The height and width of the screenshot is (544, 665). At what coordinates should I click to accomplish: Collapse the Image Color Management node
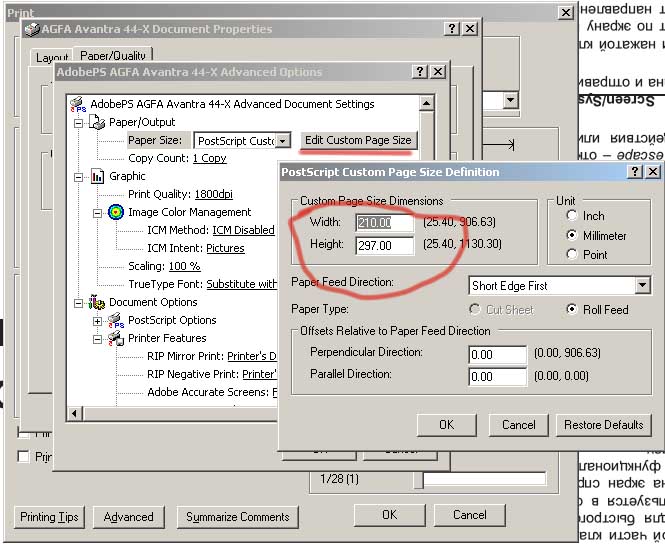coord(97,213)
